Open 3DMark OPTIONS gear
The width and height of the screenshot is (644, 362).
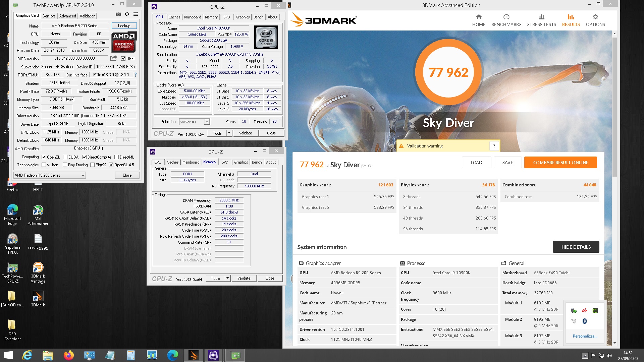595,20
